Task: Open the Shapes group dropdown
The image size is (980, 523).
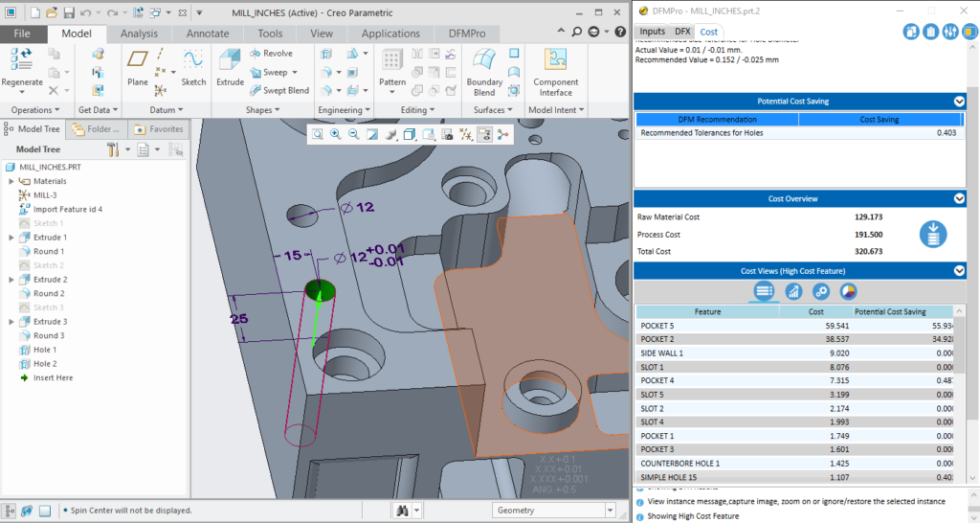Action: coord(262,110)
